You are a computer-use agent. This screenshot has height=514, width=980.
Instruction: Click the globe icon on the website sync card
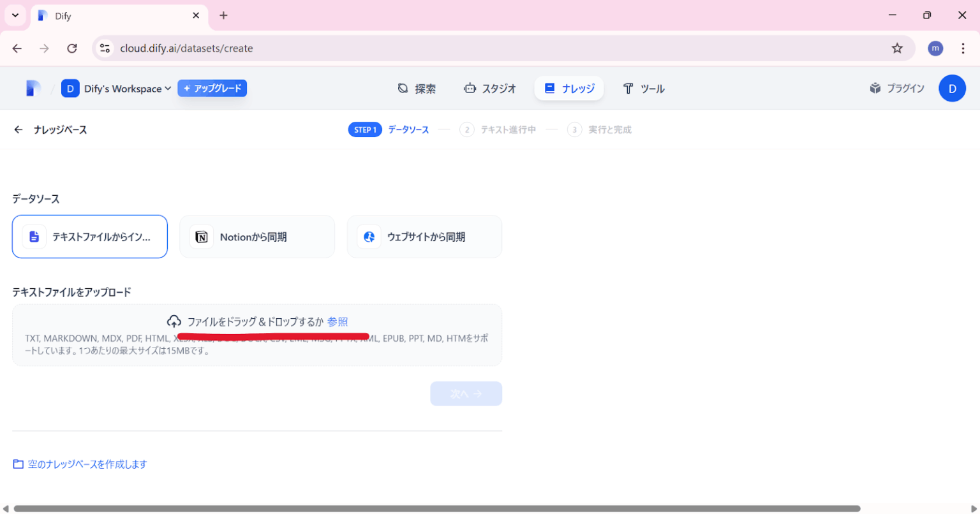click(x=369, y=237)
